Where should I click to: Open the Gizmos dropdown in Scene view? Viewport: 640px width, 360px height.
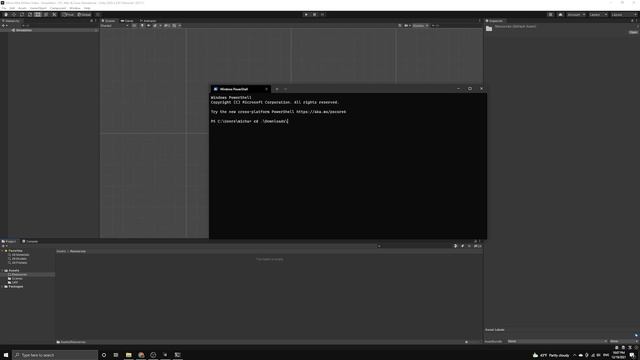coord(420,26)
